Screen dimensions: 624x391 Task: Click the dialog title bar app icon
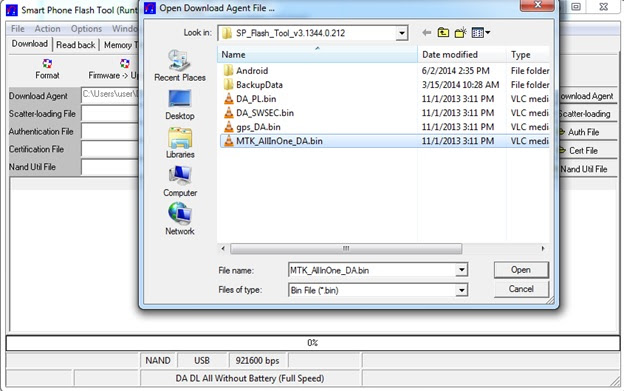coord(150,8)
